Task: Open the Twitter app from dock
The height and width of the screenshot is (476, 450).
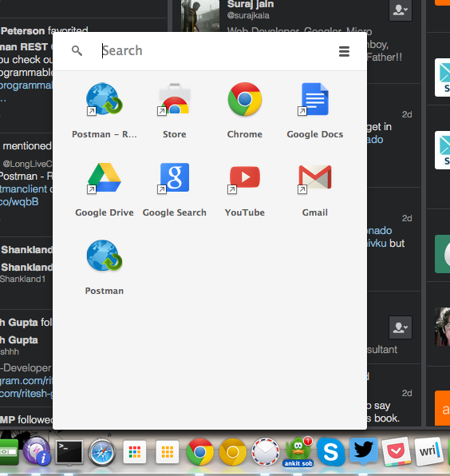Action: [x=364, y=451]
